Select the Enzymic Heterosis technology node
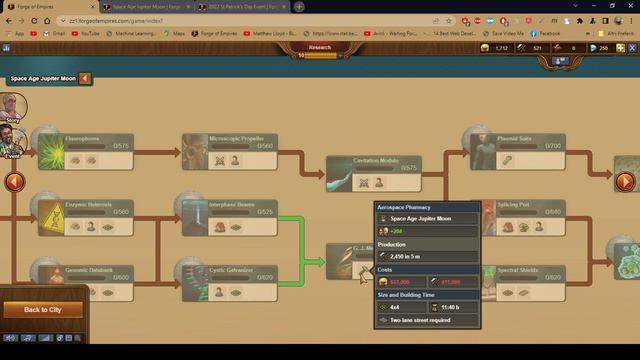This screenshot has height=360, width=640. coord(86,218)
